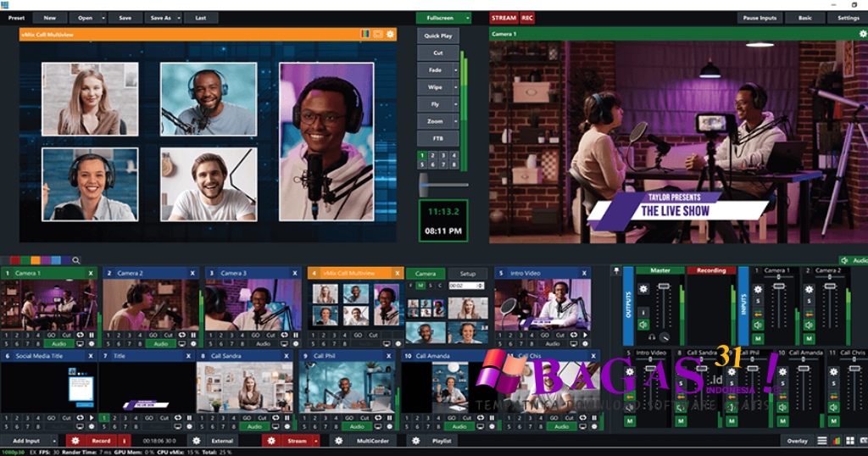The height and width of the screenshot is (456, 868).
Task: Click the Master volume fader handle
Action: click(663, 286)
